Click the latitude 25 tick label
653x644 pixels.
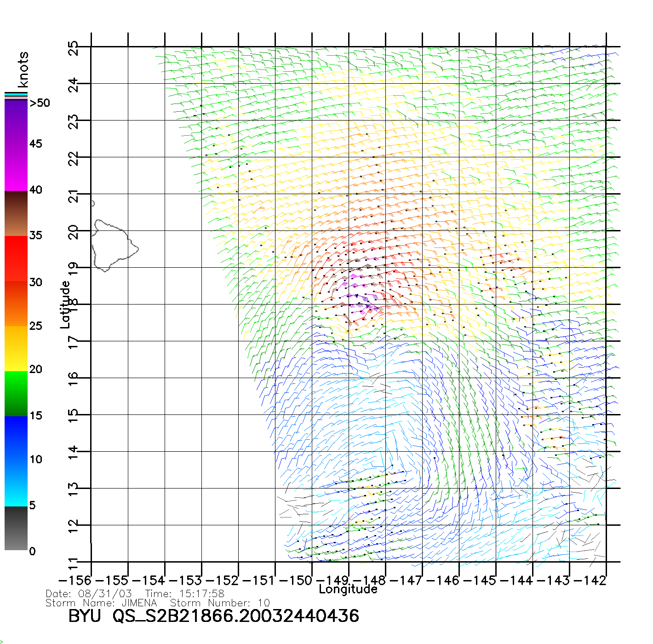[73, 48]
